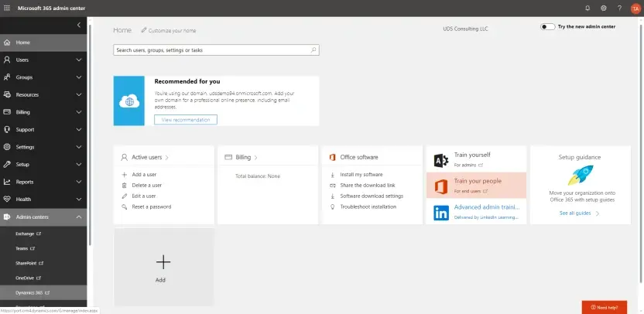Viewport: 644px width, 314px height.
Task: Click the plus icon to add card
Action: (163, 261)
